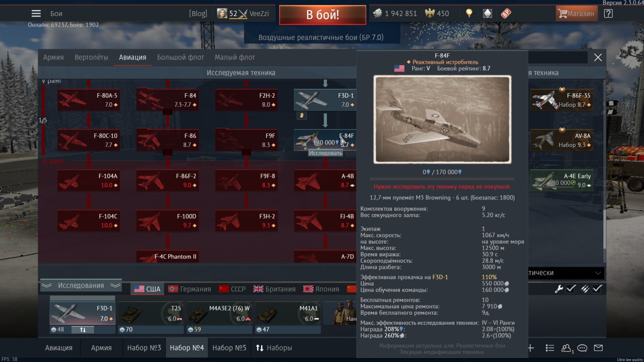Toggle the auto-repair wrench checkbox
Viewport: 644px width, 362px height.
click(x=571, y=288)
